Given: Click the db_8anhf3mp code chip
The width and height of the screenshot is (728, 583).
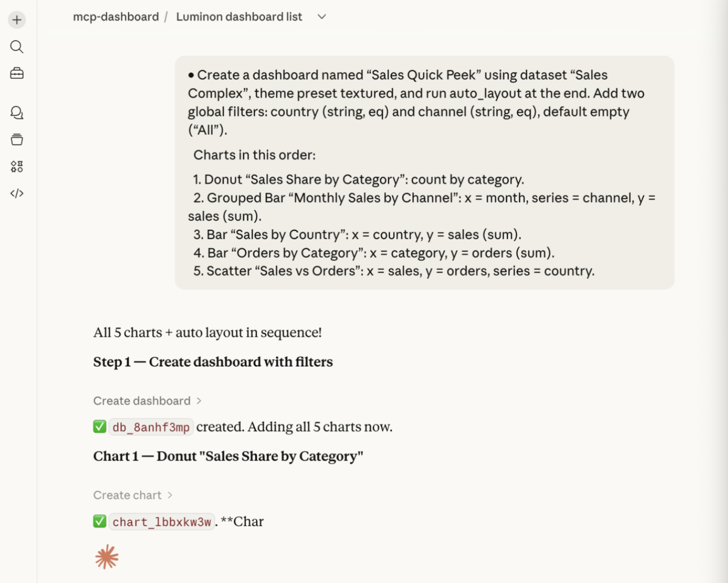Looking at the screenshot, I should (x=151, y=427).
